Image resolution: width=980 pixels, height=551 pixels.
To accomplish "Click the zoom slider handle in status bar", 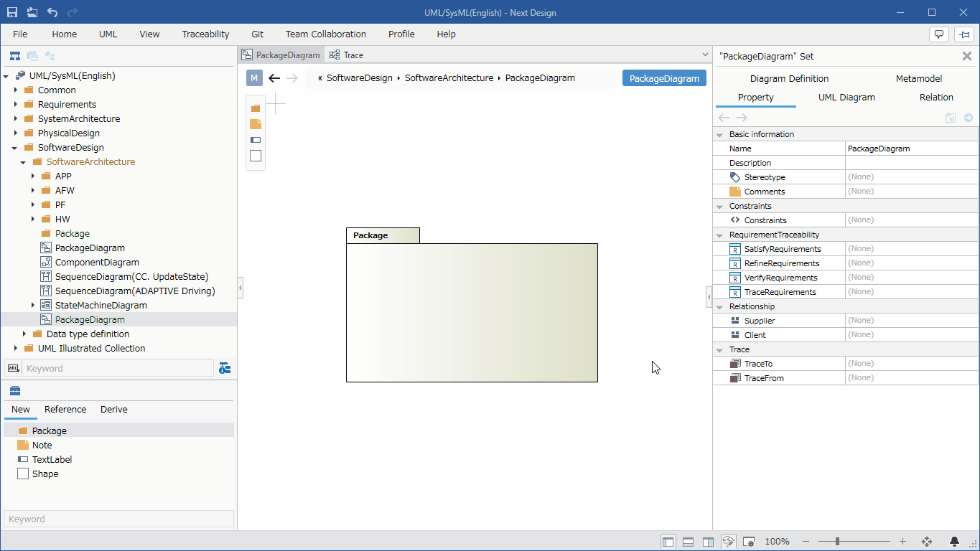I will [x=837, y=542].
